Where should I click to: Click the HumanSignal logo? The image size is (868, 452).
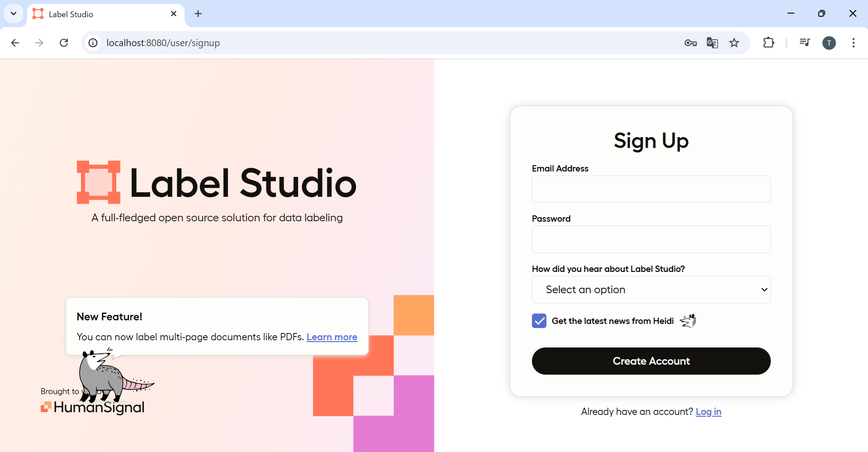(93, 407)
